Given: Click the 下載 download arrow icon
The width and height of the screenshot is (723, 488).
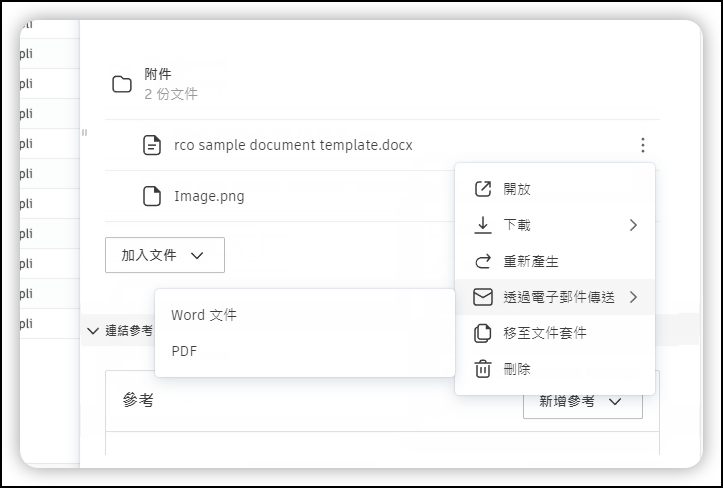Looking at the screenshot, I should pyautogui.click(x=483, y=225).
